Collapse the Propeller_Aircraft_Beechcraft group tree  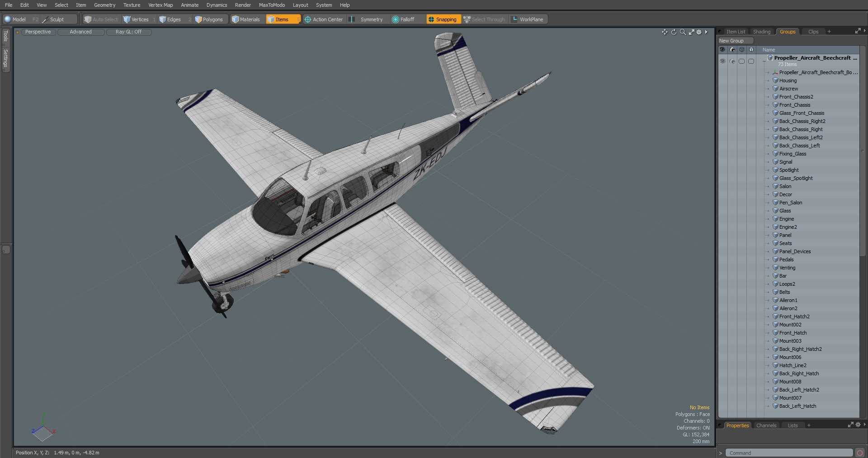pyautogui.click(x=764, y=61)
